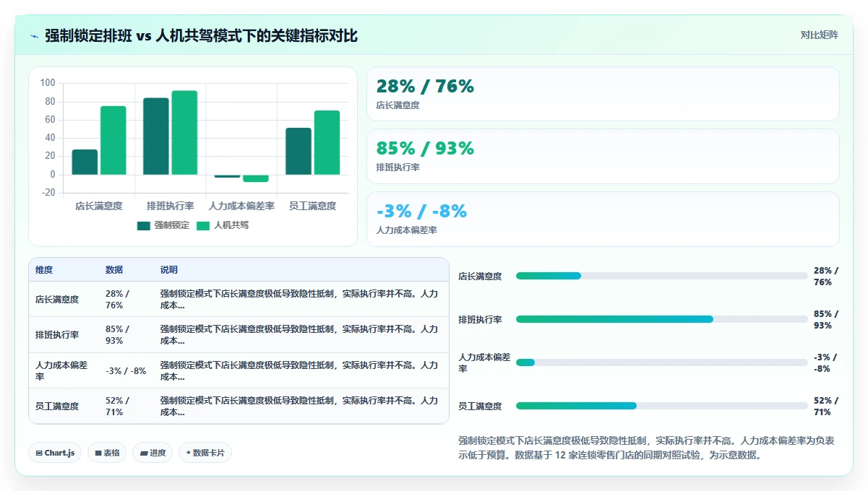868x491 pixels.
Task: Click the 对比矩阵 label in the header
Action: pyautogui.click(x=819, y=35)
